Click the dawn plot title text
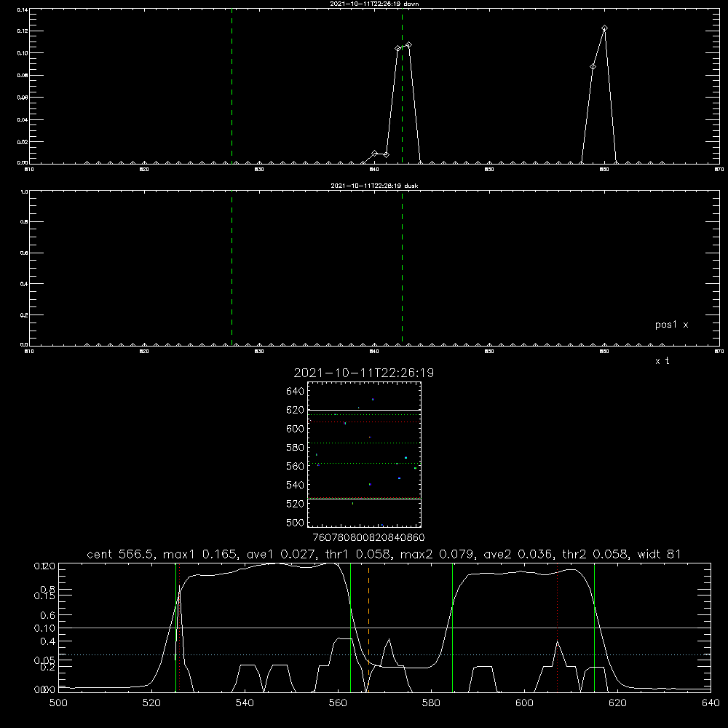728x728 pixels. point(374,4)
